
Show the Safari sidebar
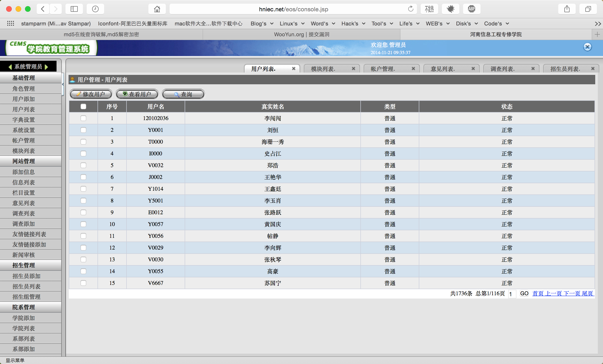(x=74, y=9)
